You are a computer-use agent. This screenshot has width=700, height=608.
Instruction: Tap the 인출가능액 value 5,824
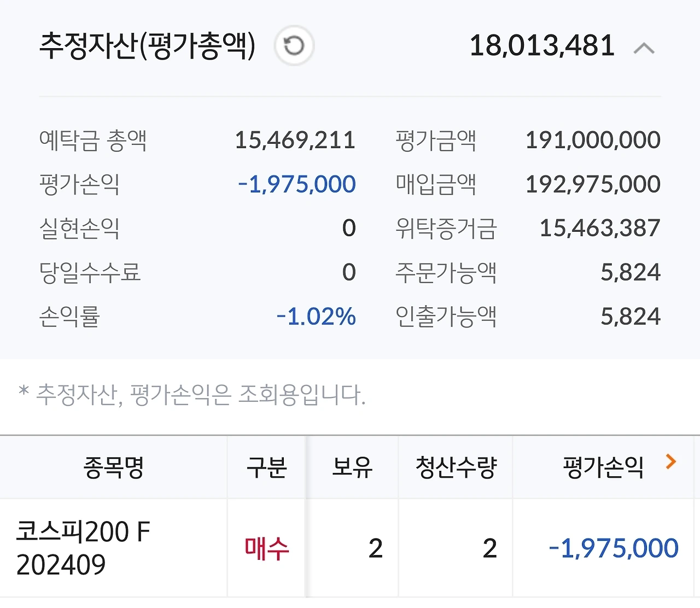[631, 317]
